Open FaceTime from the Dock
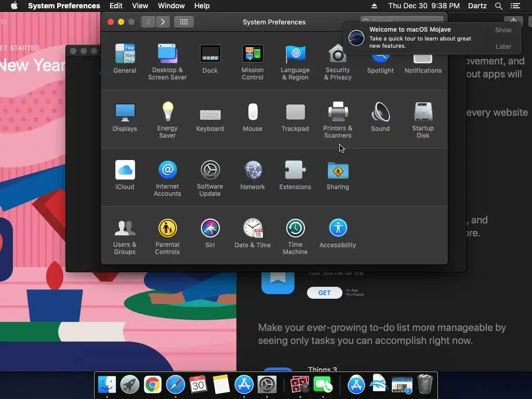Image resolution: width=532 pixels, height=399 pixels. coord(323,385)
